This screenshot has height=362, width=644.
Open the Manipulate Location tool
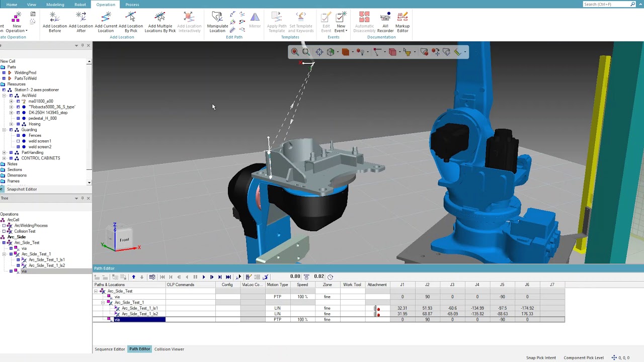[x=217, y=22]
